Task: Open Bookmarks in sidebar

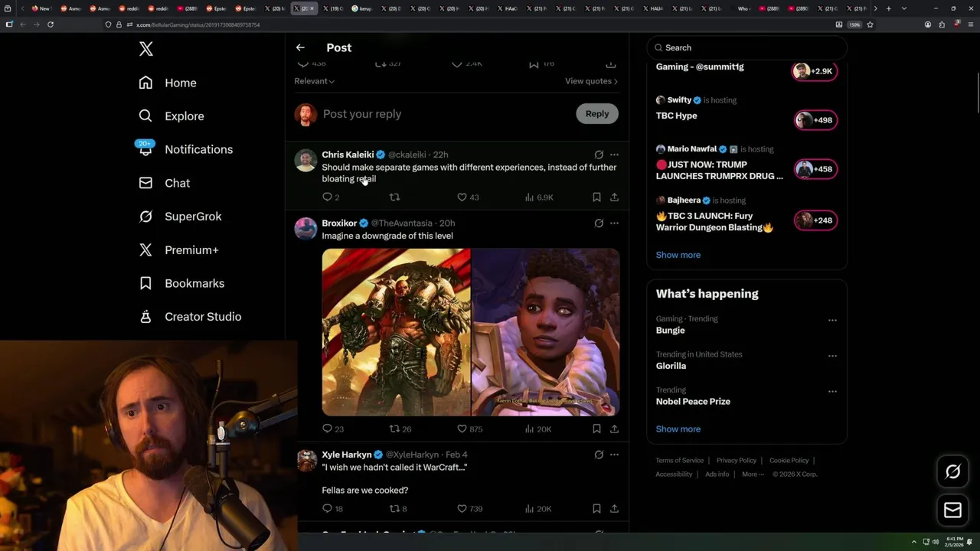Action: [181, 283]
